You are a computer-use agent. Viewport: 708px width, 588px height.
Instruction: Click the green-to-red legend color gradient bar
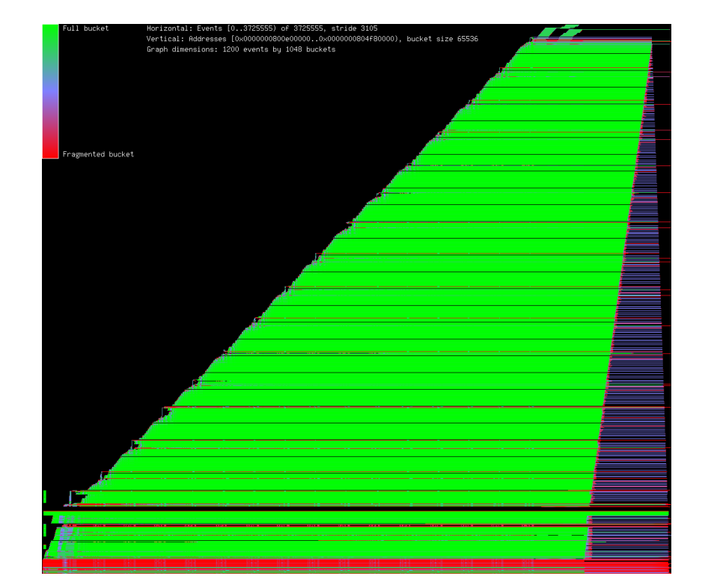[51, 91]
